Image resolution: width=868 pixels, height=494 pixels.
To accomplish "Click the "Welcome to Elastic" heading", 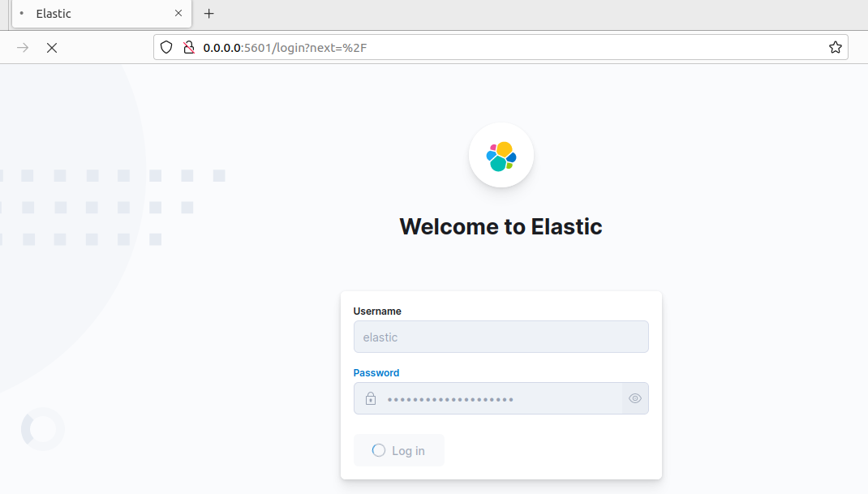I will [501, 226].
